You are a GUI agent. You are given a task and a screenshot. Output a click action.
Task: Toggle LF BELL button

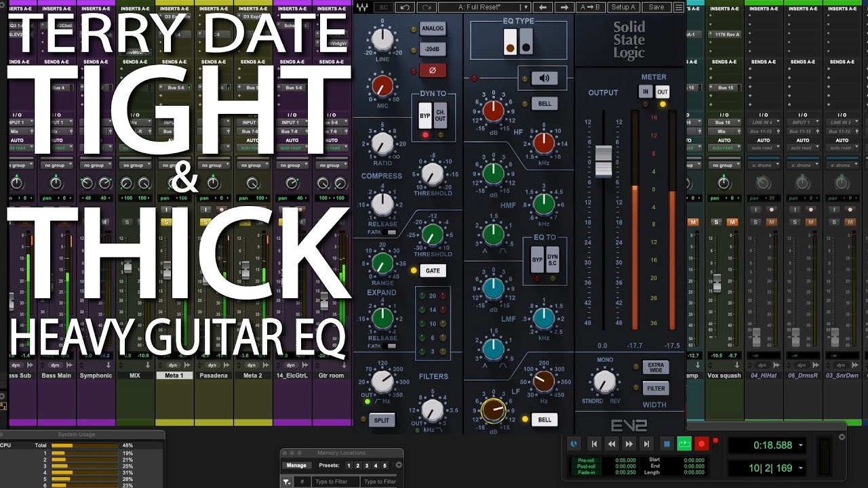(x=545, y=420)
